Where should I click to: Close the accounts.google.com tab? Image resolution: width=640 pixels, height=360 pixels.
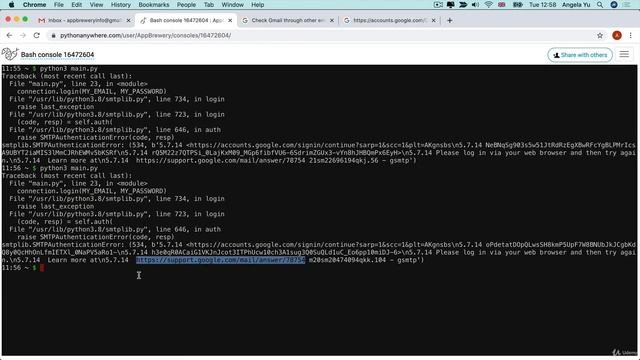[x=433, y=20]
